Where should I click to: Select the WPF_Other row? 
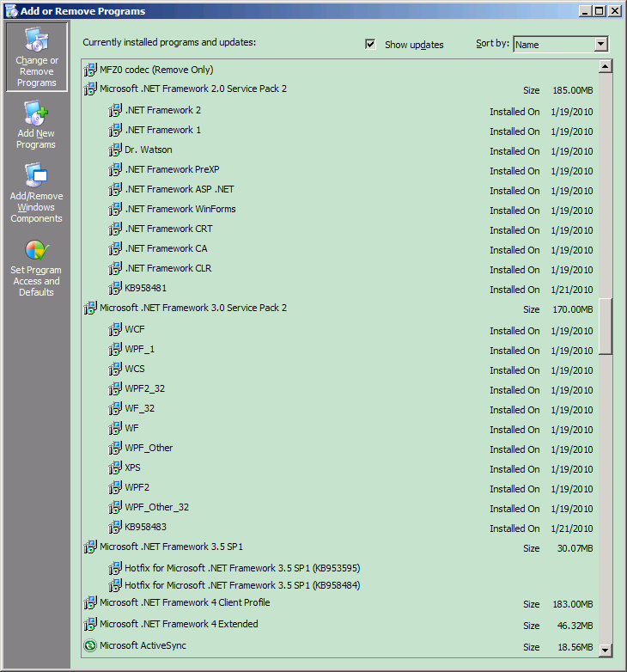[351, 449]
